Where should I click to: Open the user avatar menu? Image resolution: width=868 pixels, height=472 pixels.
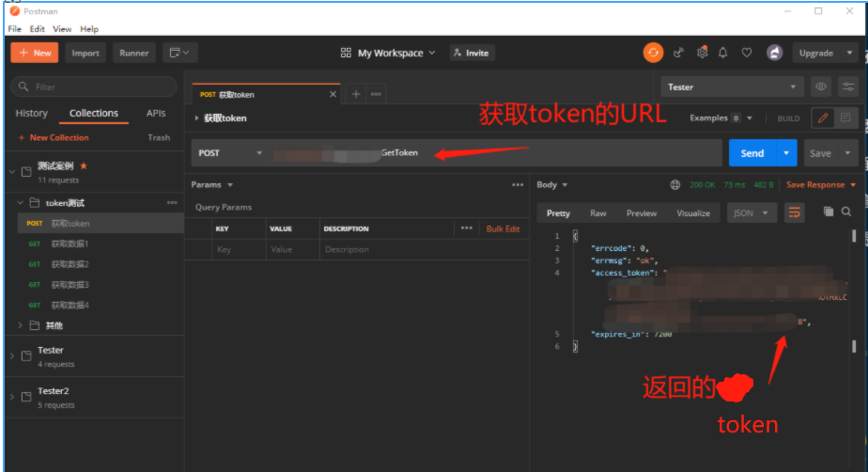point(774,53)
